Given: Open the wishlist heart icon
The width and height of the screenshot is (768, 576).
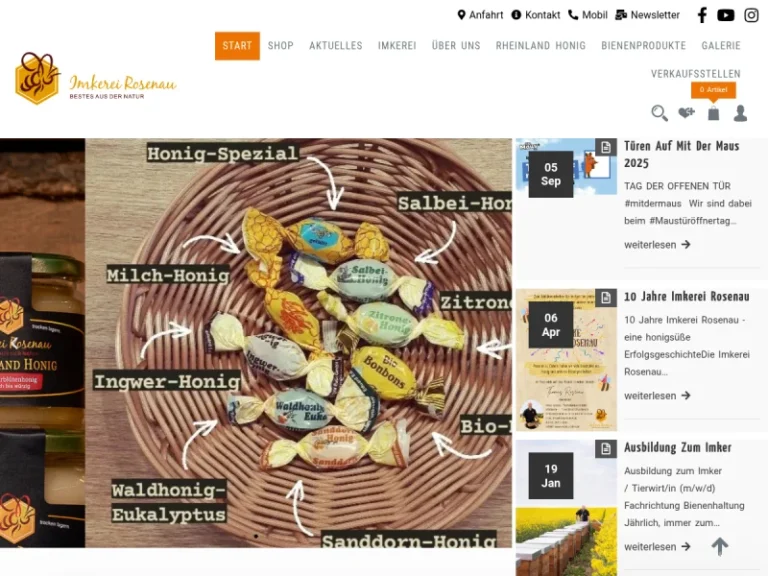Looking at the screenshot, I should 686,113.
